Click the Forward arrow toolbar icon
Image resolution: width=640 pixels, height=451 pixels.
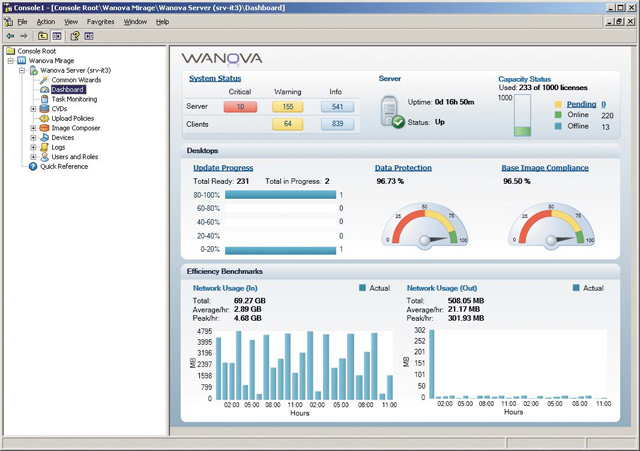24,36
